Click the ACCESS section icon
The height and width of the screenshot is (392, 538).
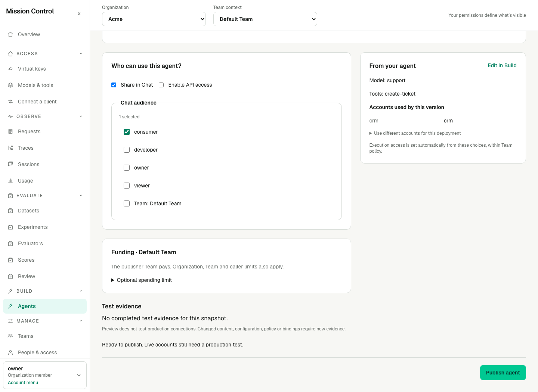click(10, 54)
